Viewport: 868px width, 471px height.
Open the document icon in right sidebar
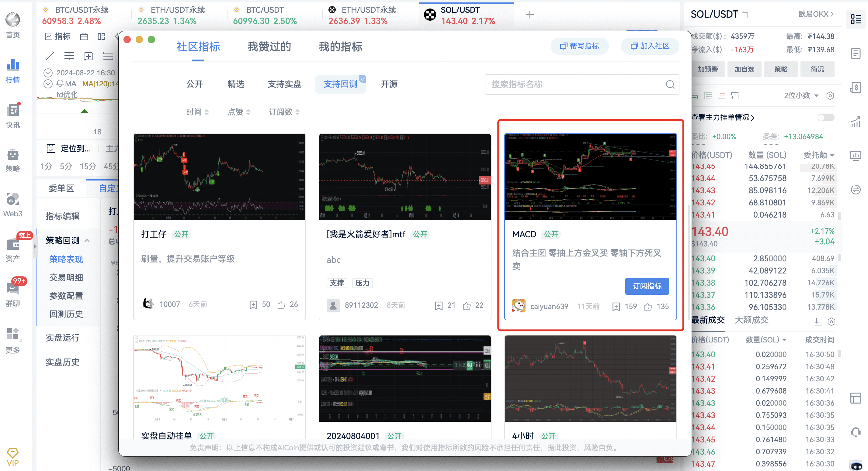click(856, 53)
